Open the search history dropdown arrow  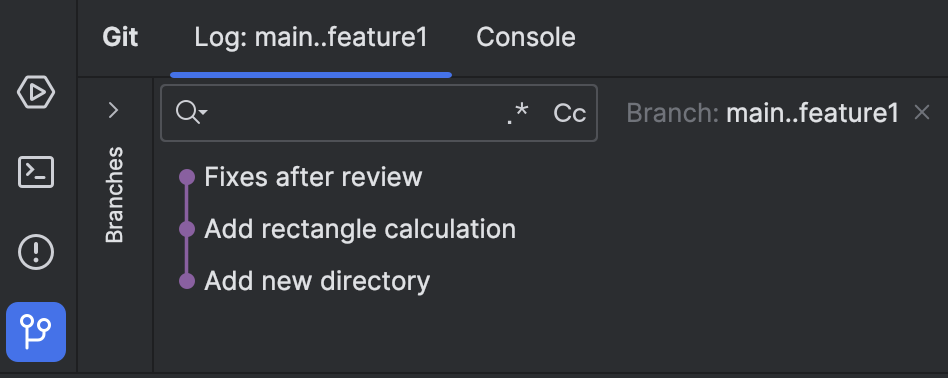[204, 112]
